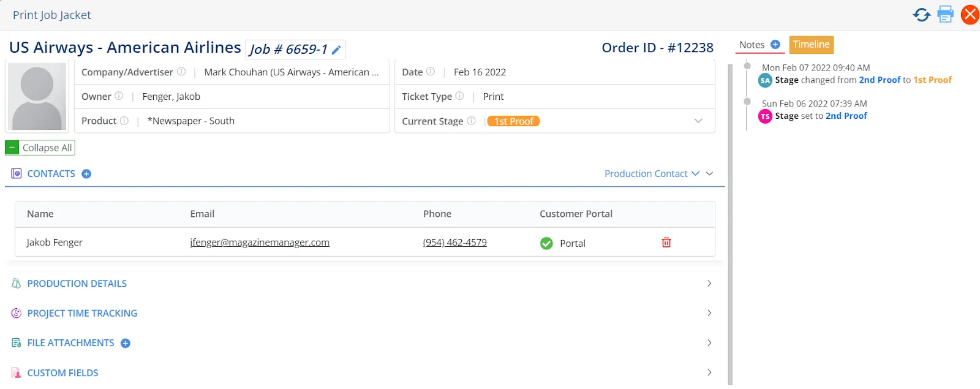Viewport: 980px width, 389px height.
Task: Add a new note with the plus icon
Action: click(775, 45)
